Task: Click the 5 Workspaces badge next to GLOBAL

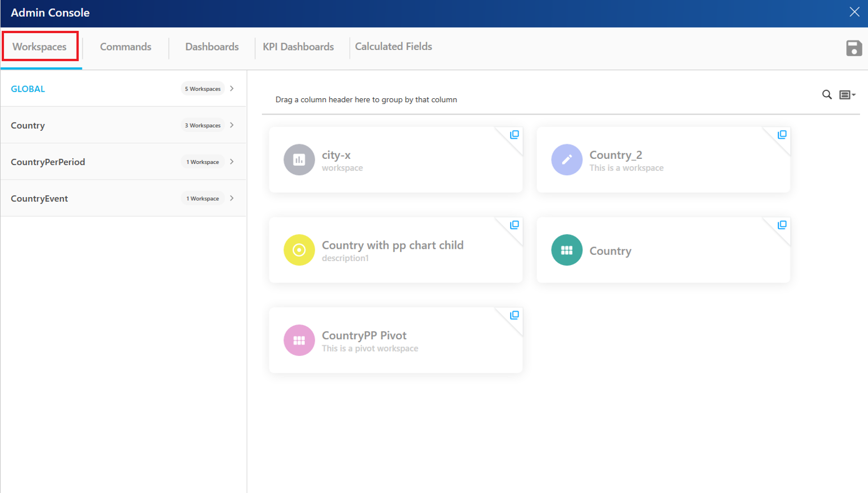Action: click(202, 88)
